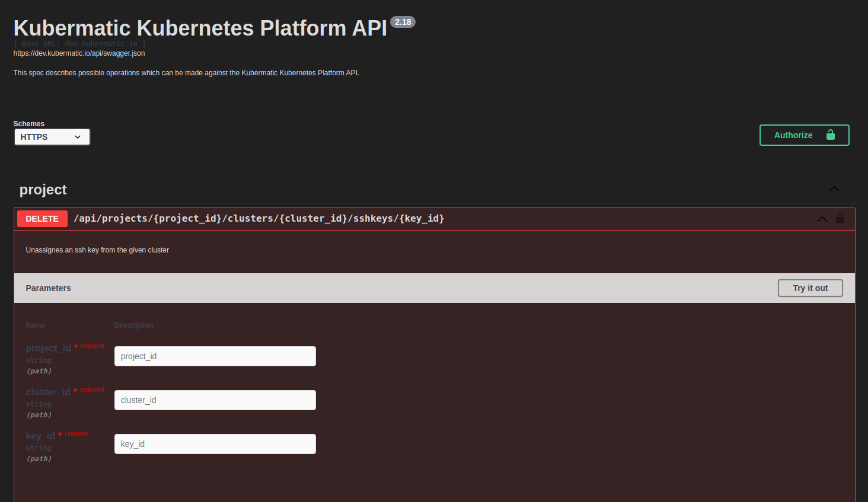Click the 2.18 version badge
The height and width of the screenshot is (502, 868).
[x=403, y=22]
